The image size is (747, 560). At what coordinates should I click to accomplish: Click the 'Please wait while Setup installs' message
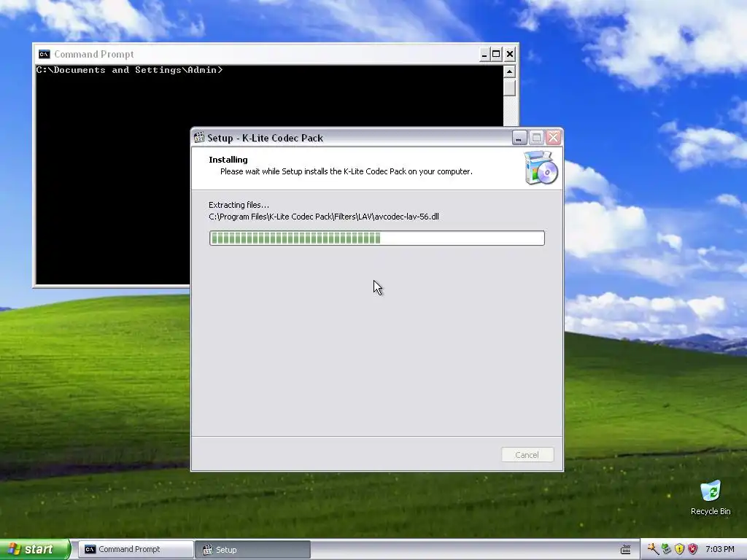pyautogui.click(x=347, y=171)
